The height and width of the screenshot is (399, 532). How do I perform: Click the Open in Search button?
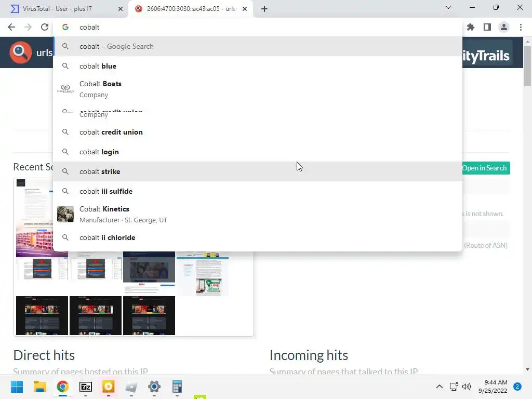point(485,168)
